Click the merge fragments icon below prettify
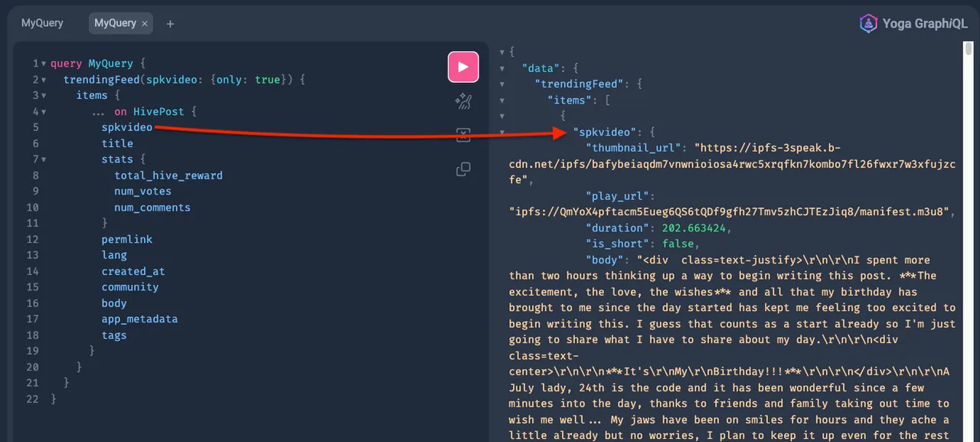980x442 pixels. tap(463, 136)
